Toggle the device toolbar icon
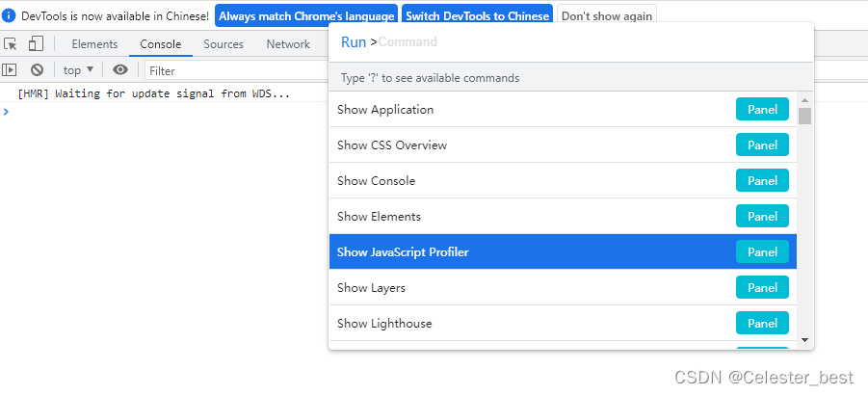Screen dimensions: 868x395 (36, 43)
